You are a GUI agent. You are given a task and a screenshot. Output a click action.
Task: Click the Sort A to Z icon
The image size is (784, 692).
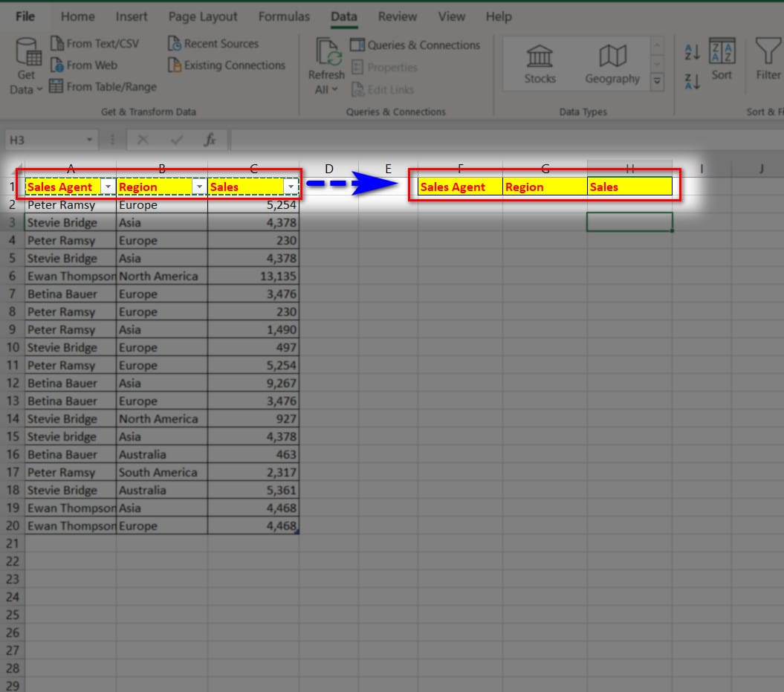692,51
